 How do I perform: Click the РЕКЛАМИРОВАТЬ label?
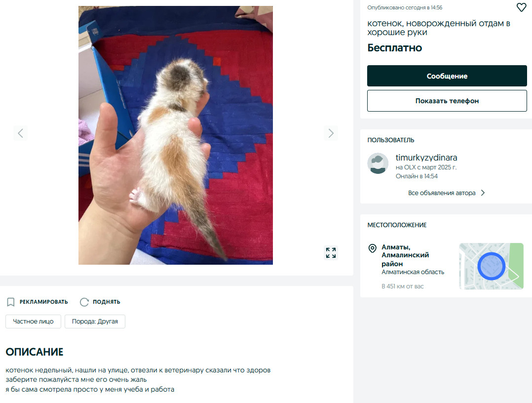[44, 302]
